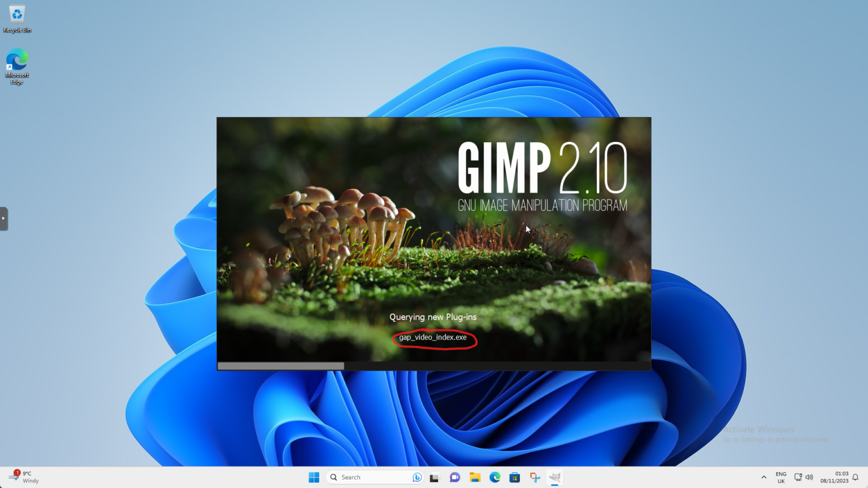Open Task View

pyautogui.click(x=434, y=477)
